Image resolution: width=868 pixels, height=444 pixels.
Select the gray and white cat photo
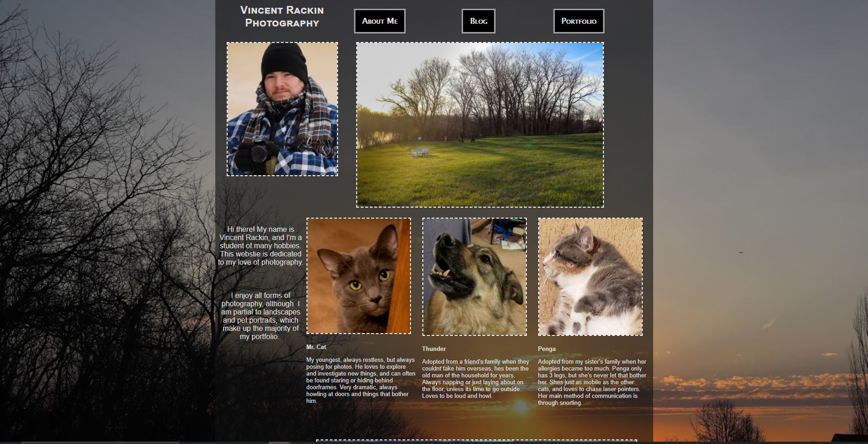tap(590, 277)
